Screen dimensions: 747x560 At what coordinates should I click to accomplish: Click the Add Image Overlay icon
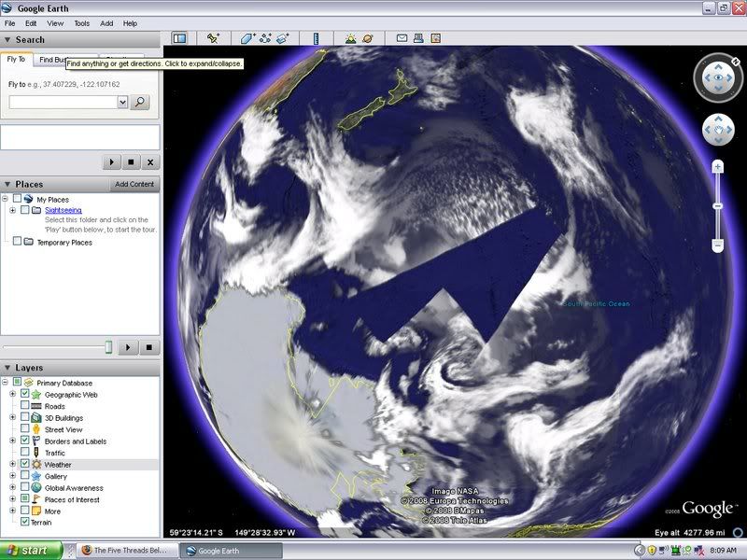click(283, 38)
